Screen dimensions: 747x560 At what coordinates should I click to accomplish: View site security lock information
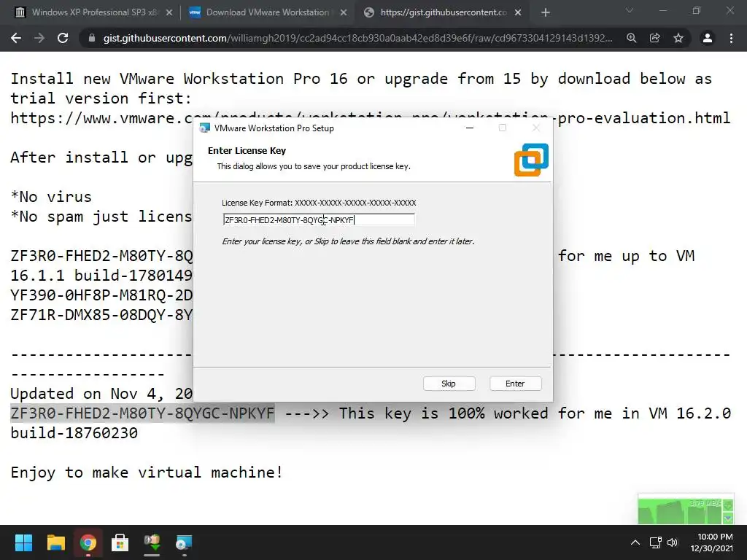tap(92, 38)
